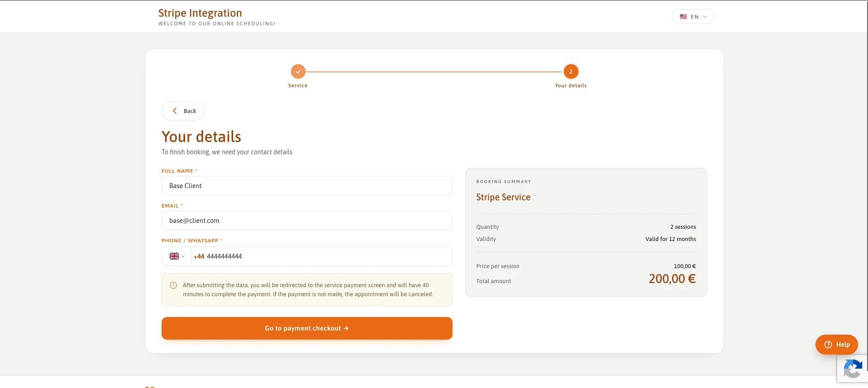This screenshot has width=868, height=388.
Task: Click the Your details step label
Action: (x=571, y=85)
